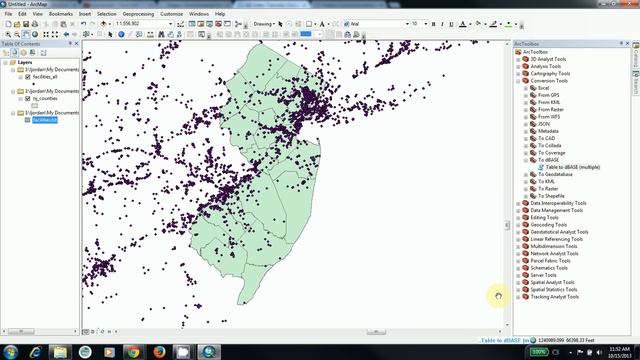The width and height of the screenshot is (640, 360).
Task: Select the Measure ruler tool
Action: 151,35
